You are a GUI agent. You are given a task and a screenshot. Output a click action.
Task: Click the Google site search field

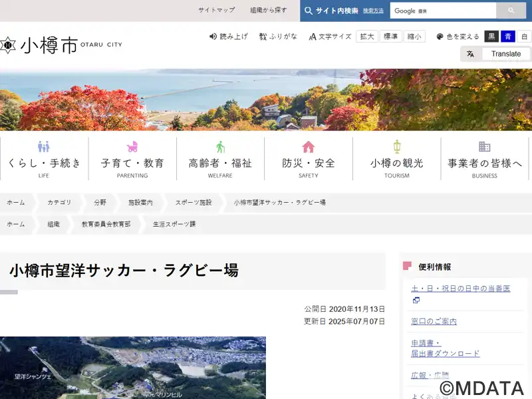pos(443,11)
